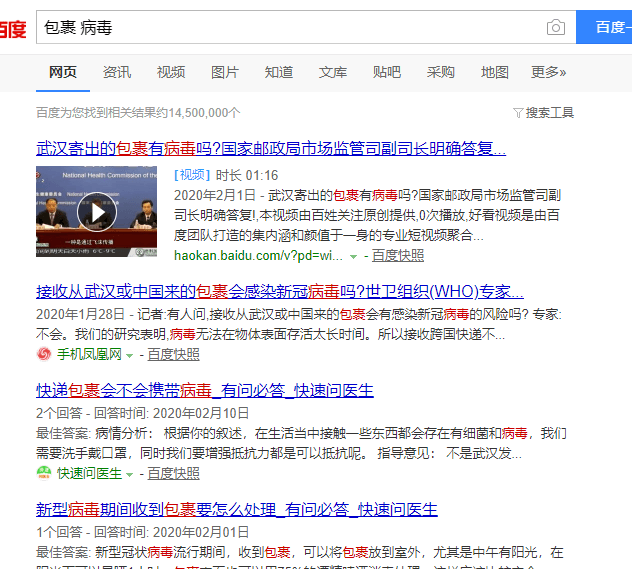
Task: Open the 更多» menu
Action: coord(549,72)
